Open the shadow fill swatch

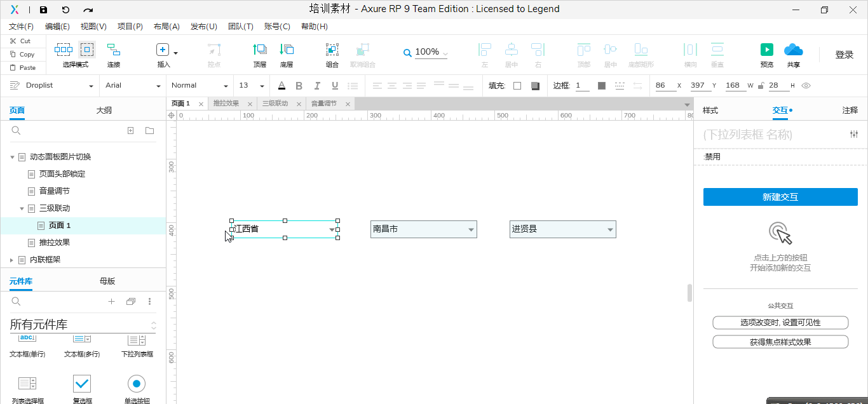(535, 86)
